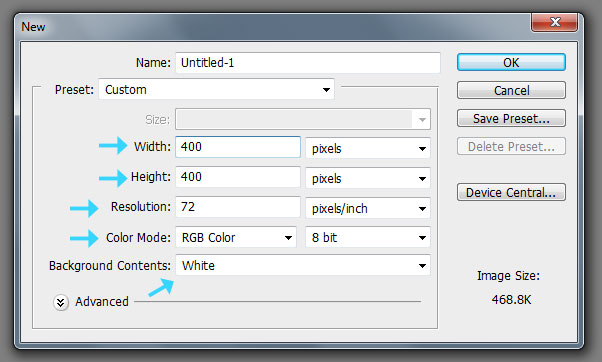Click the Delete Preset button
Screen dimensions: 602x362
click(x=511, y=146)
